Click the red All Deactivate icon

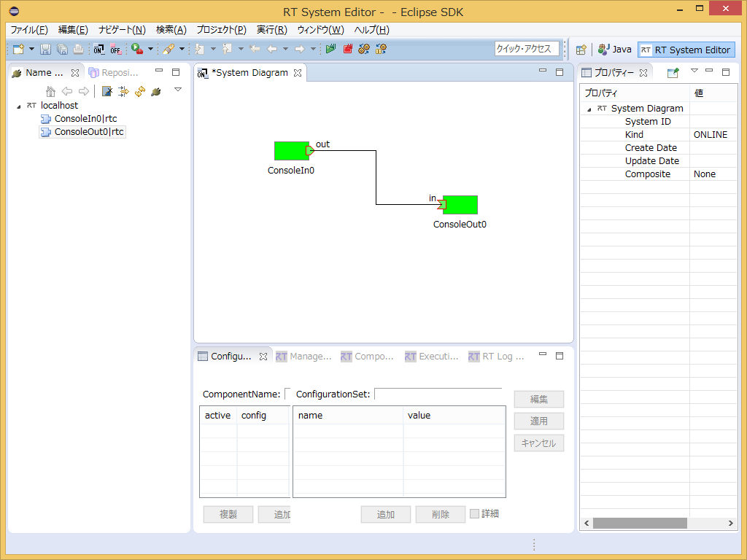(x=347, y=49)
